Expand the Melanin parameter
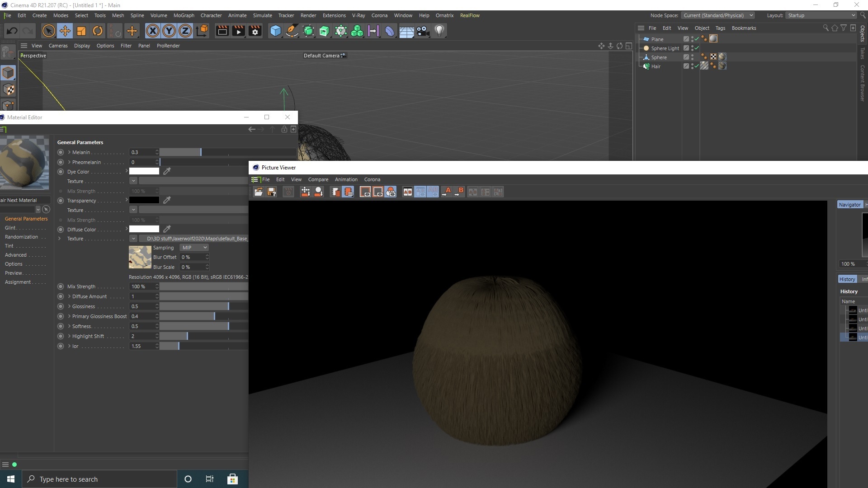The height and width of the screenshot is (488, 868). [x=69, y=152]
